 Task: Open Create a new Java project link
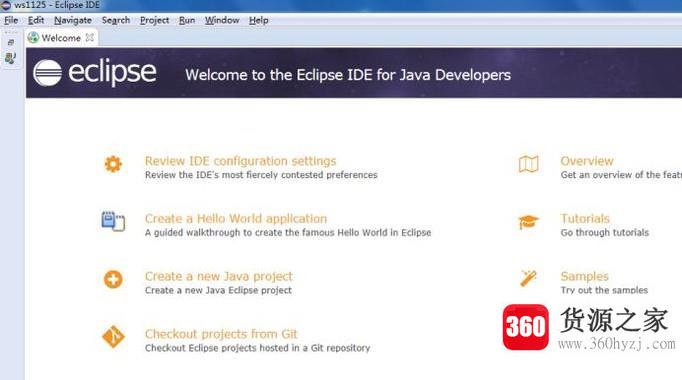click(219, 276)
